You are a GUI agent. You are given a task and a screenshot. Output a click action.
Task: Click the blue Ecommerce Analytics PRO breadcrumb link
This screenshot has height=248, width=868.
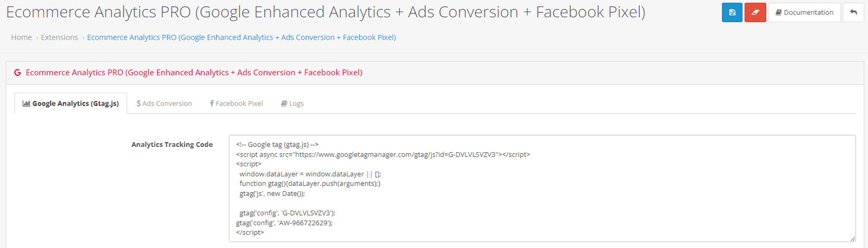(241, 37)
